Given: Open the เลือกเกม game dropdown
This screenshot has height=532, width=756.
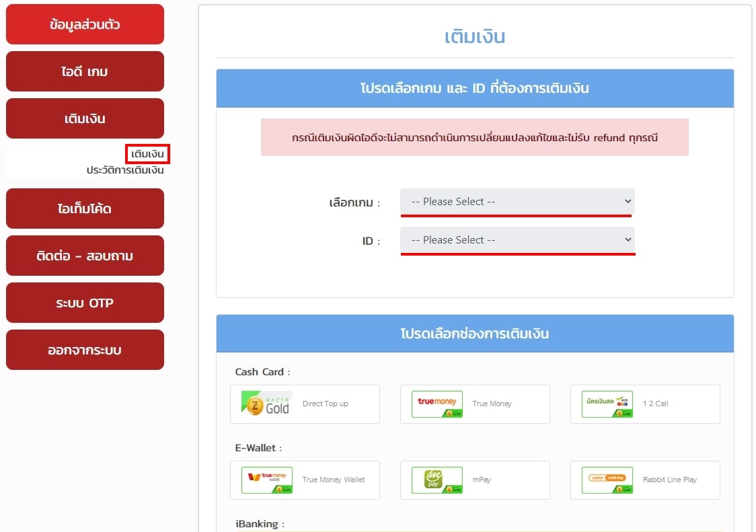Looking at the screenshot, I should tap(517, 202).
